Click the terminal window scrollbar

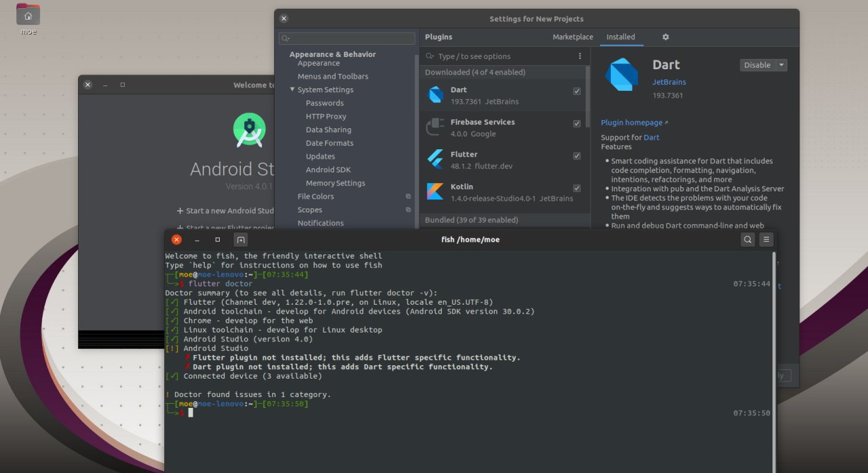[x=774, y=361]
